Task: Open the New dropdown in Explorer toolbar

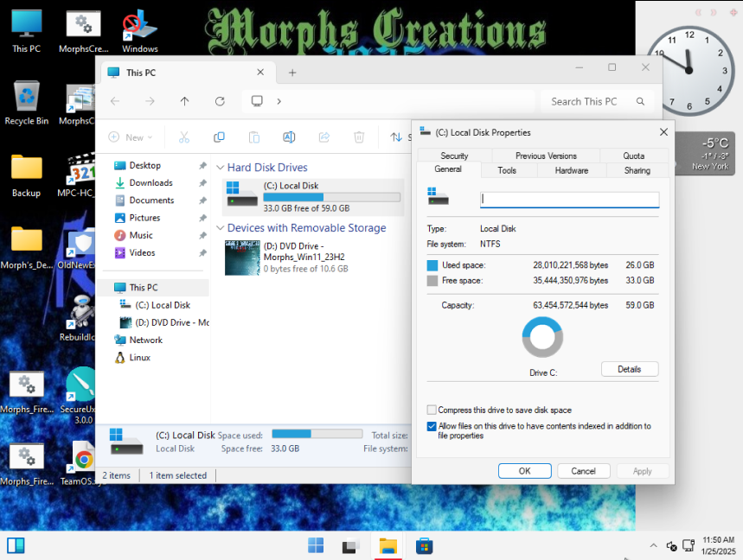Action: 131,137
